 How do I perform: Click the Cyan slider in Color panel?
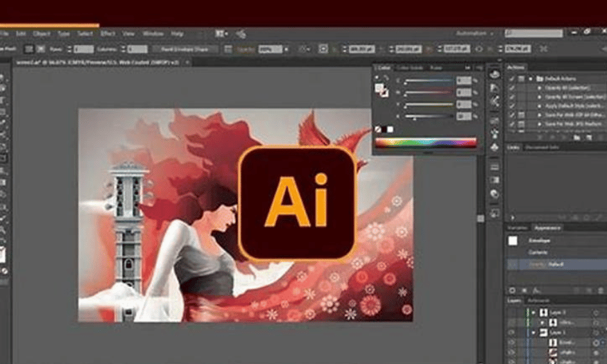(429, 81)
